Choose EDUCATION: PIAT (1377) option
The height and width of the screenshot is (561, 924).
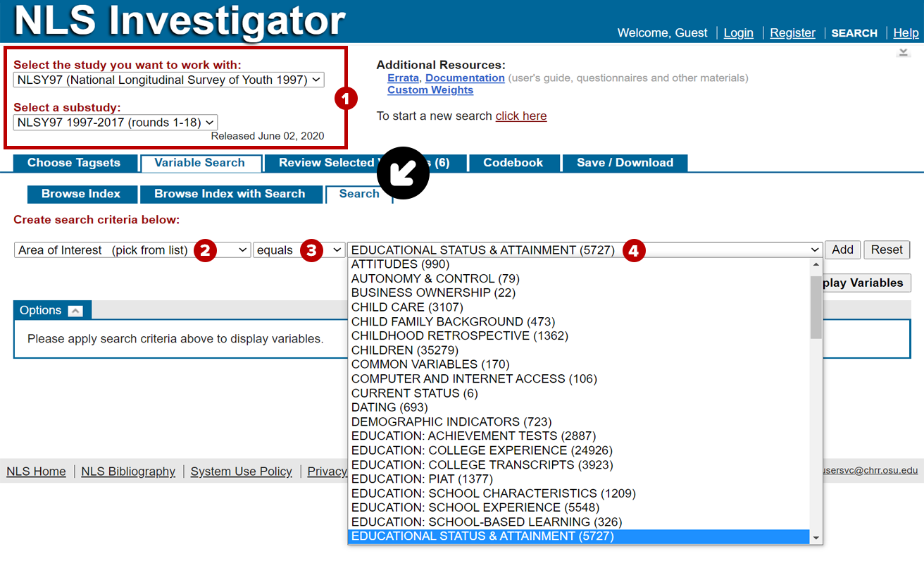tap(579, 479)
